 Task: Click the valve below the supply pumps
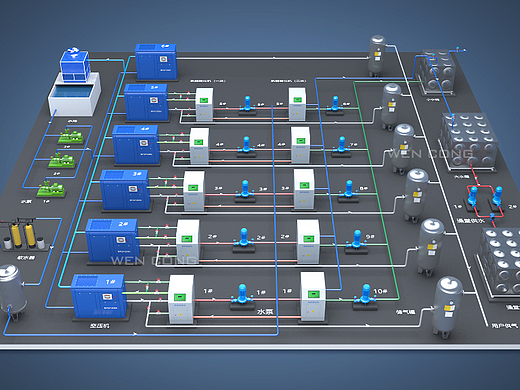[x=493, y=217]
